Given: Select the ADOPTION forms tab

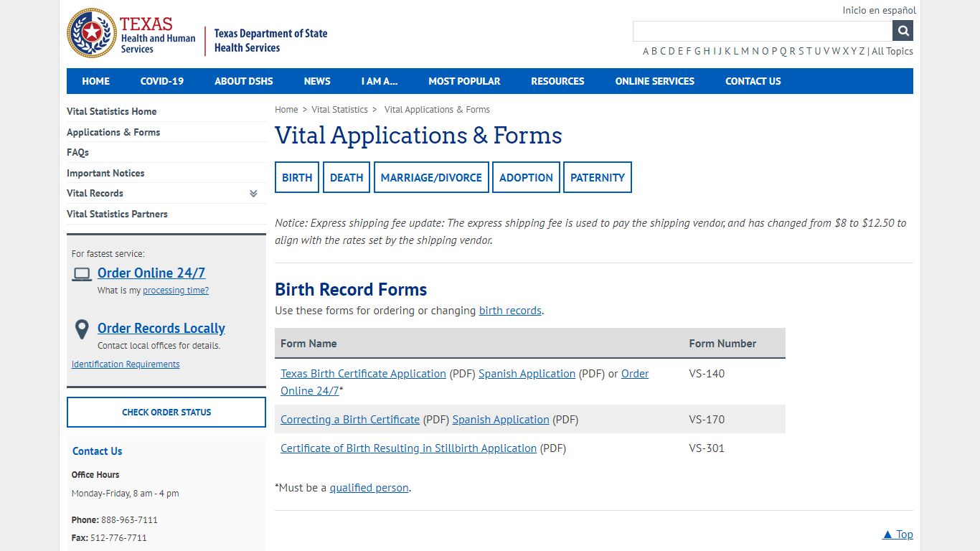Looking at the screenshot, I should point(526,177).
